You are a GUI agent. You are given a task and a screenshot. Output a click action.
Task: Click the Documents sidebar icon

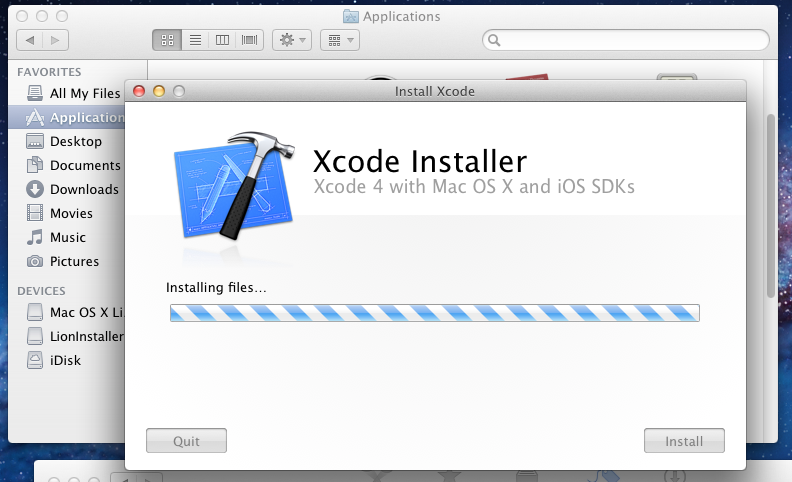coord(35,165)
